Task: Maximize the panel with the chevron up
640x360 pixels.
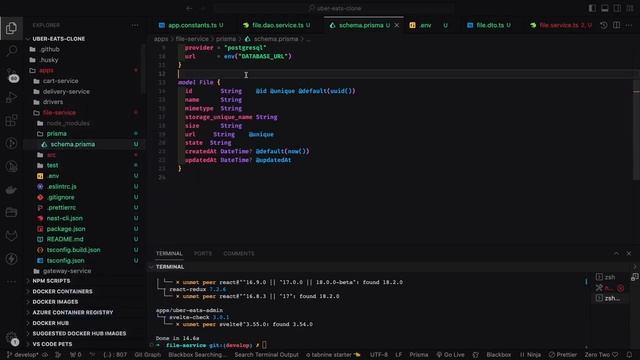Action: coord(616,253)
